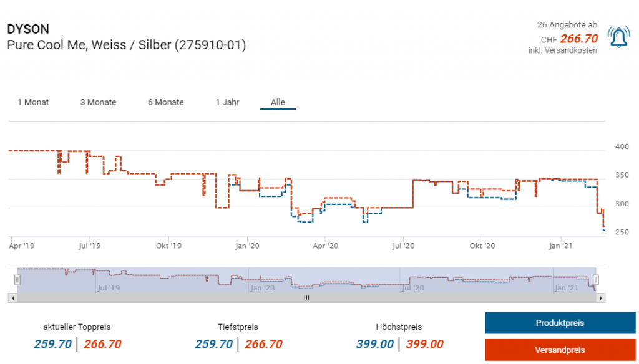Click the DYSON brand name

[x=28, y=29]
